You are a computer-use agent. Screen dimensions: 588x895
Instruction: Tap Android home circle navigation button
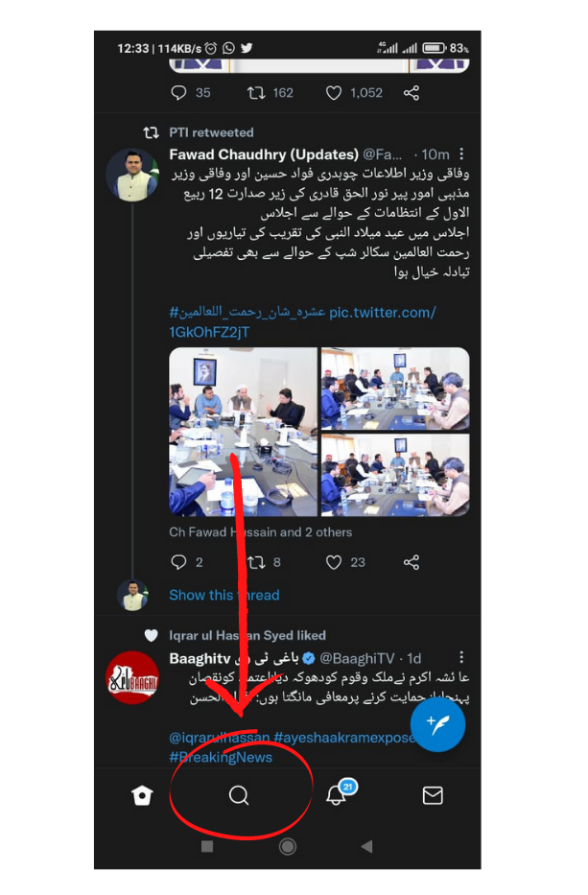(x=287, y=846)
